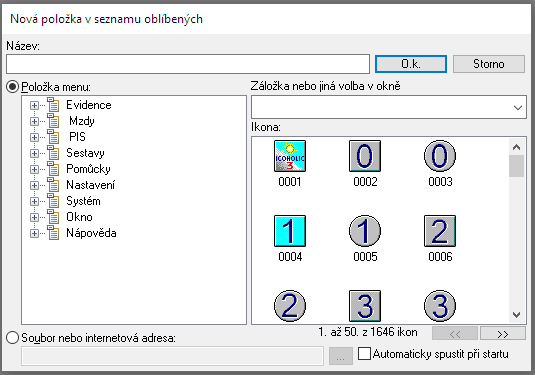Expand the Nastavení tree node

pyautogui.click(x=34, y=186)
